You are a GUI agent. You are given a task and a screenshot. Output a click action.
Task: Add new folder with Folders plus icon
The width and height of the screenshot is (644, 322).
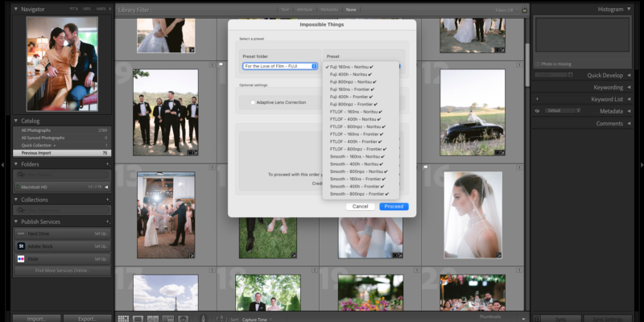point(108,164)
